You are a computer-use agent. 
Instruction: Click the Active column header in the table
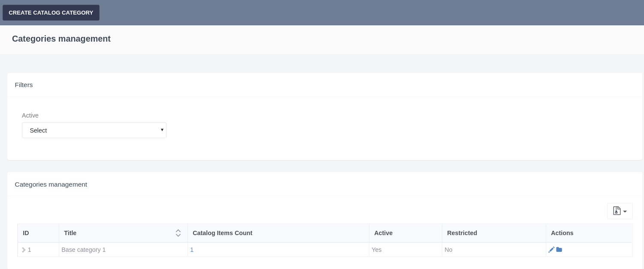383,233
